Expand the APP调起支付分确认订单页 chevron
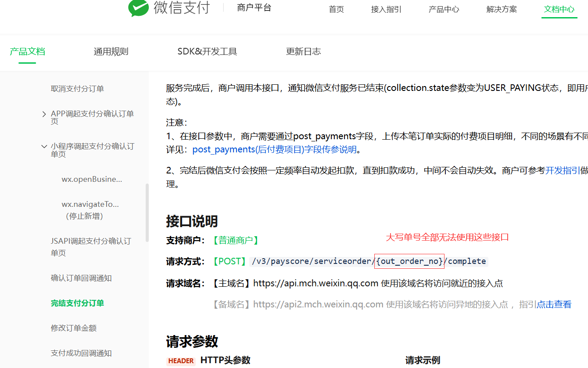 [x=44, y=114]
